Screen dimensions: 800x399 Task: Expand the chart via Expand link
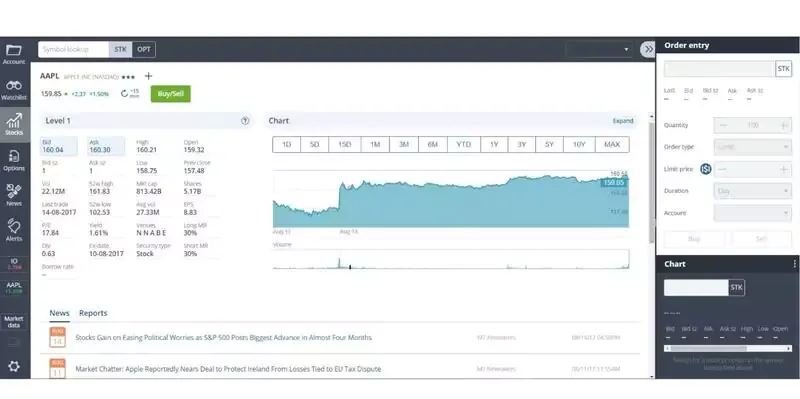tap(623, 121)
